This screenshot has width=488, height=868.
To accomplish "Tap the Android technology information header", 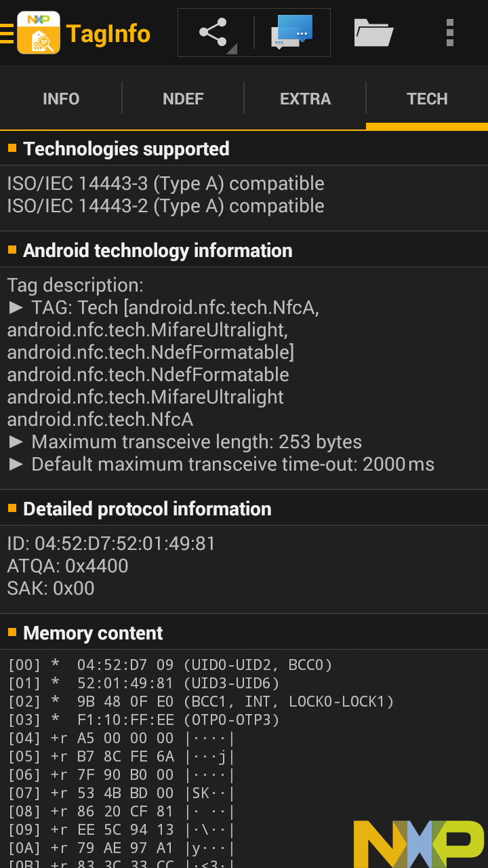I will [x=157, y=250].
